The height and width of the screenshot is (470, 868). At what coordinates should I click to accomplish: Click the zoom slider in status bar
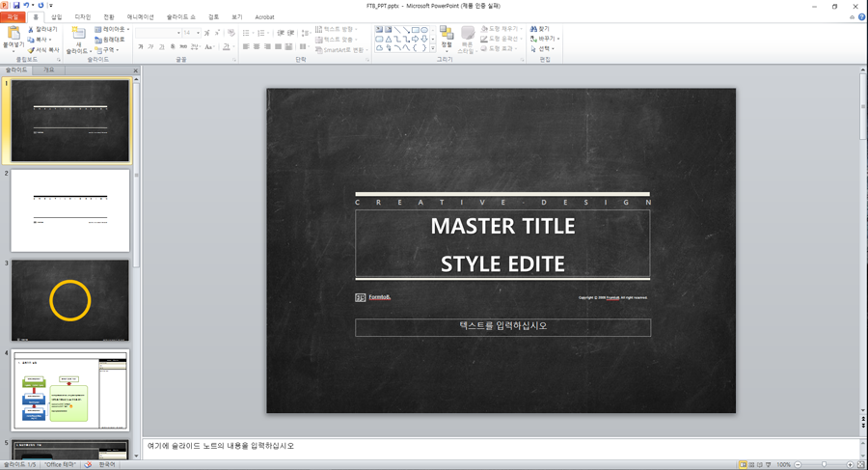coord(824,464)
